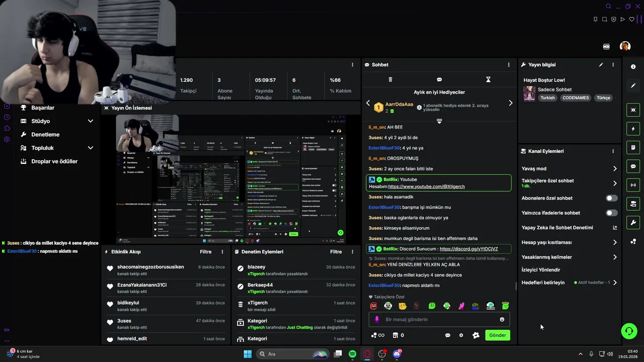The height and width of the screenshot is (362, 644).
Task: Click the wrench icon in right sidebar
Action: point(633,223)
